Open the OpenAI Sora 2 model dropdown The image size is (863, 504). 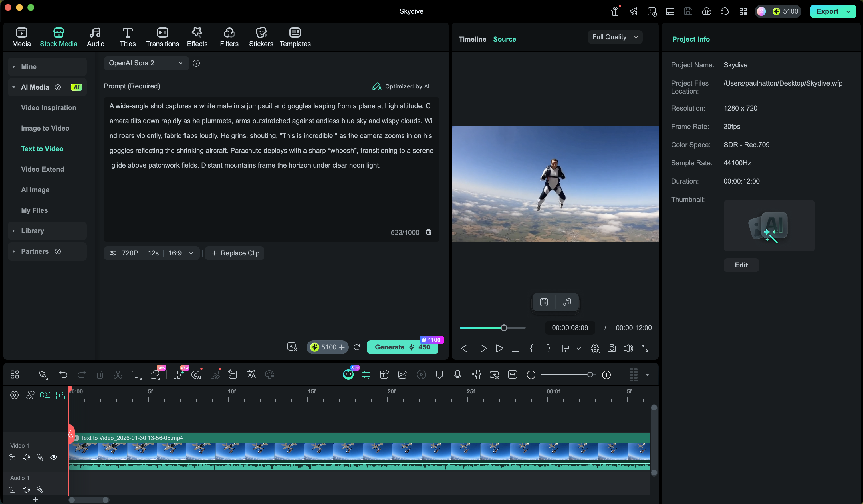146,63
